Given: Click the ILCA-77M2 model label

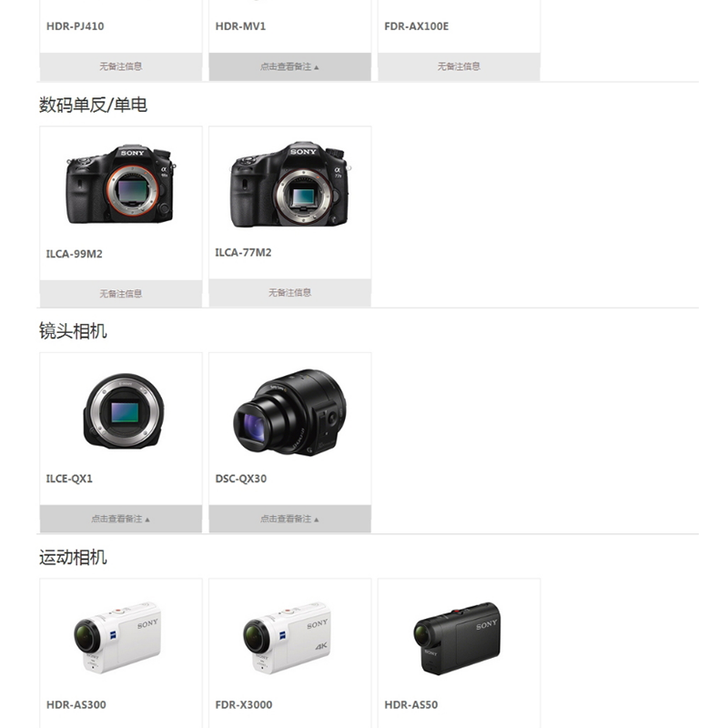Looking at the screenshot, I should [243, 253].
